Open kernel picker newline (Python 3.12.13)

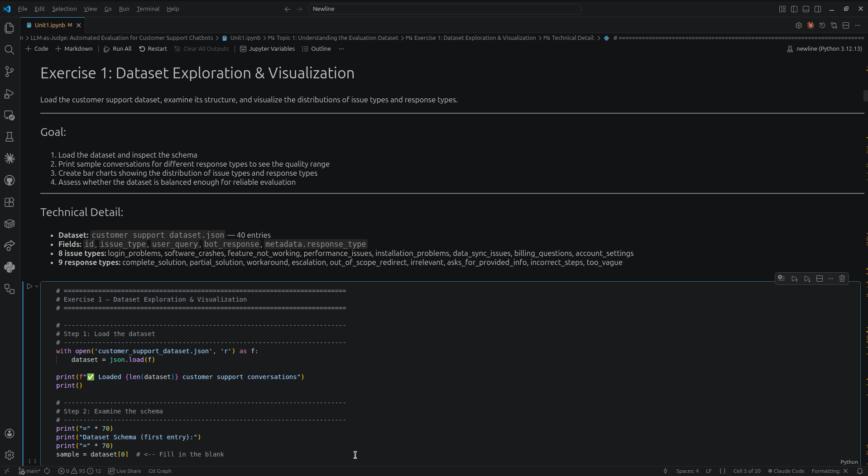(x=824, y=49)
